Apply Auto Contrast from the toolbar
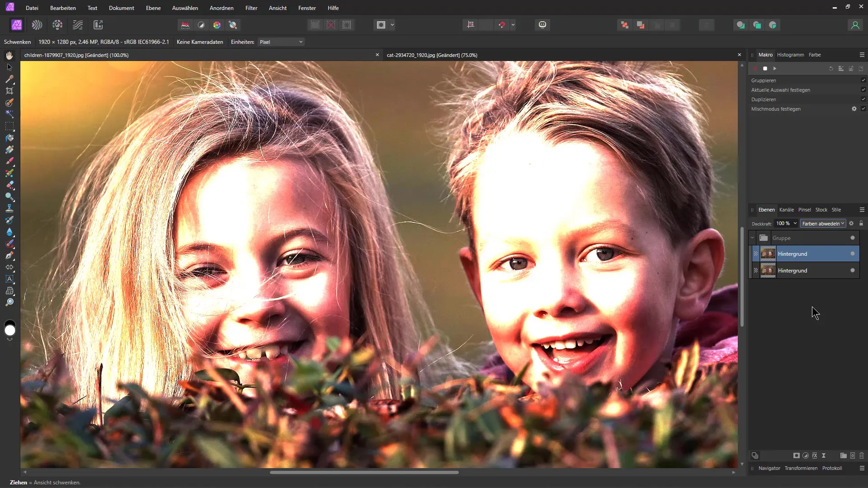The height and width of the screenshot is (488, 868). click(201, 25)
